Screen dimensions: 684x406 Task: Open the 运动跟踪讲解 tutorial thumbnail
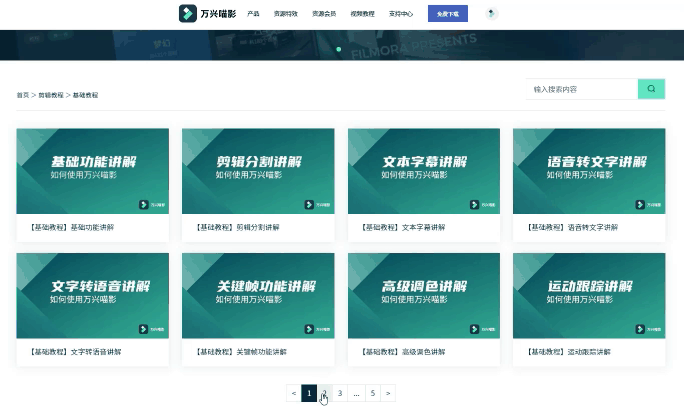589,296
